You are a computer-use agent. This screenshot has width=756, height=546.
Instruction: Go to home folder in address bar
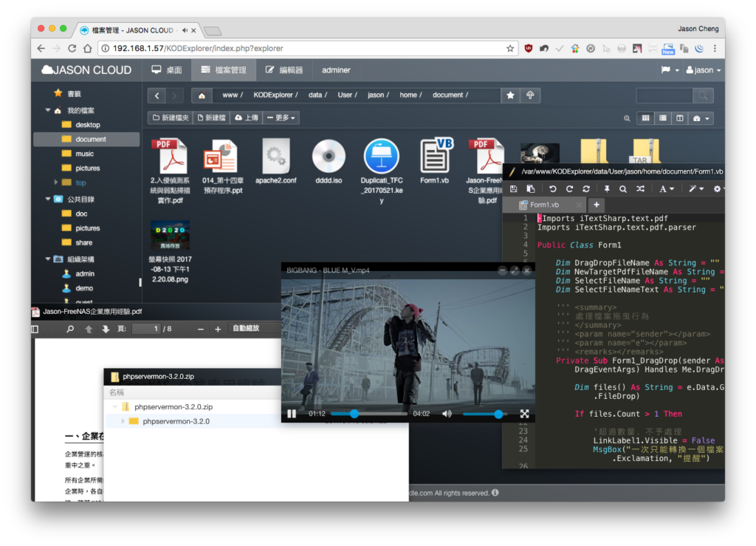coord(202,95)
